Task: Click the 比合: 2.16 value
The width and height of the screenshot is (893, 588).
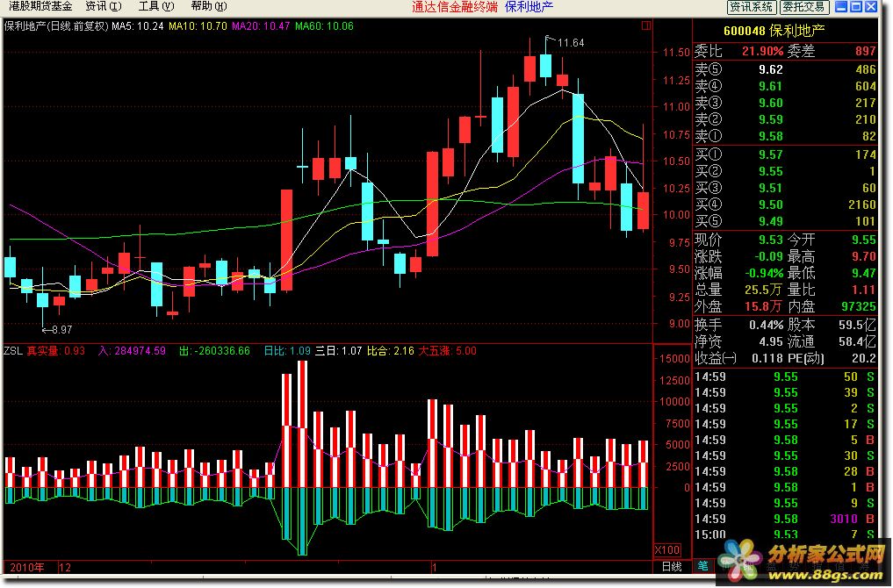Action: [390, 351]
